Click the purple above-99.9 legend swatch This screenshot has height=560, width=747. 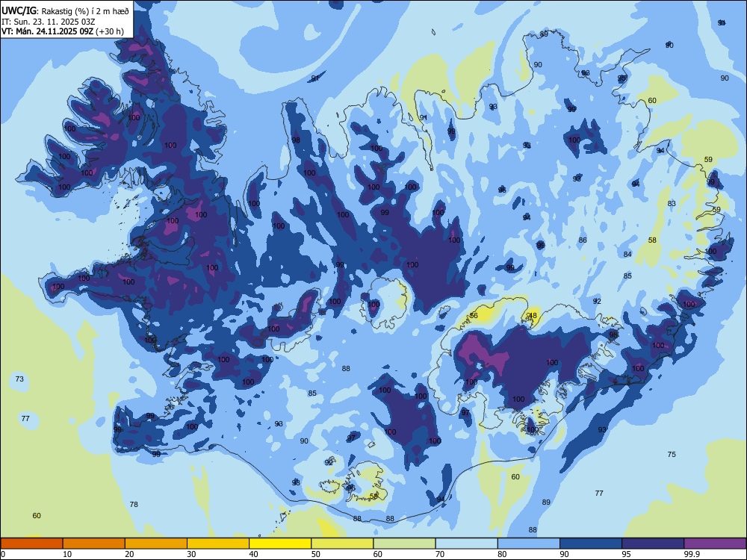[x=715, y=544]
